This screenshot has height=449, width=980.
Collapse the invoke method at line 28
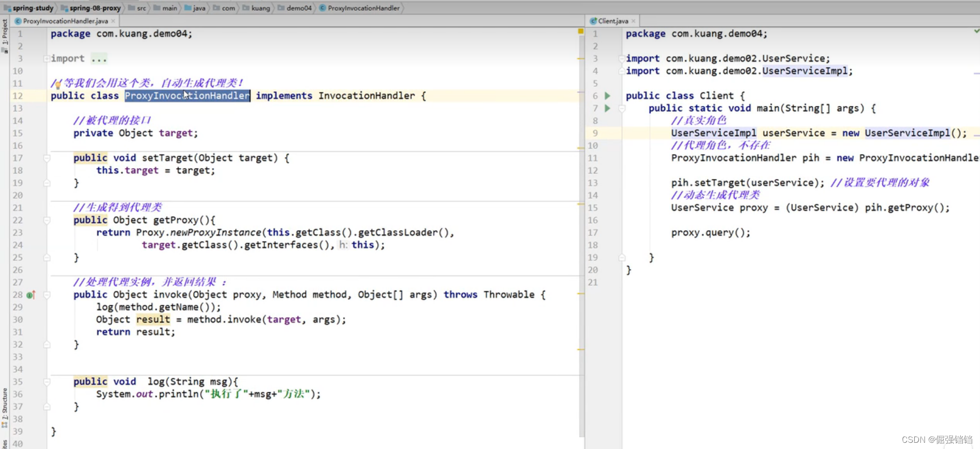pos(47,295)
